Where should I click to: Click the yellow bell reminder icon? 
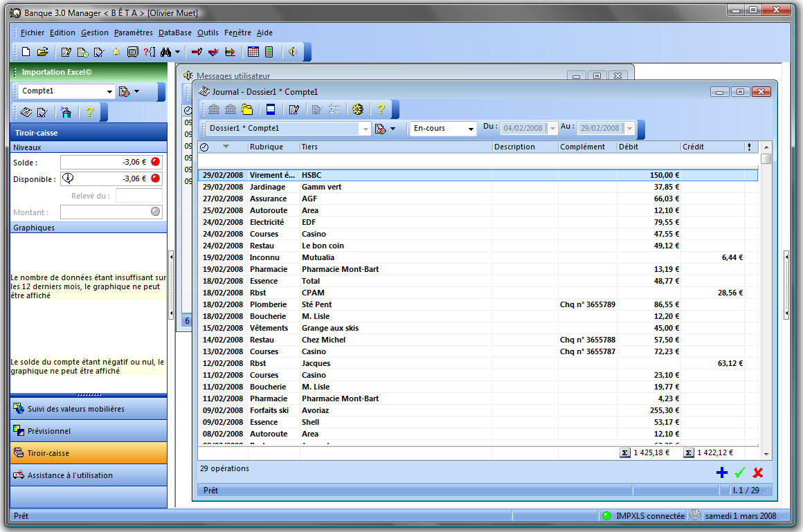tap(116, 52)
